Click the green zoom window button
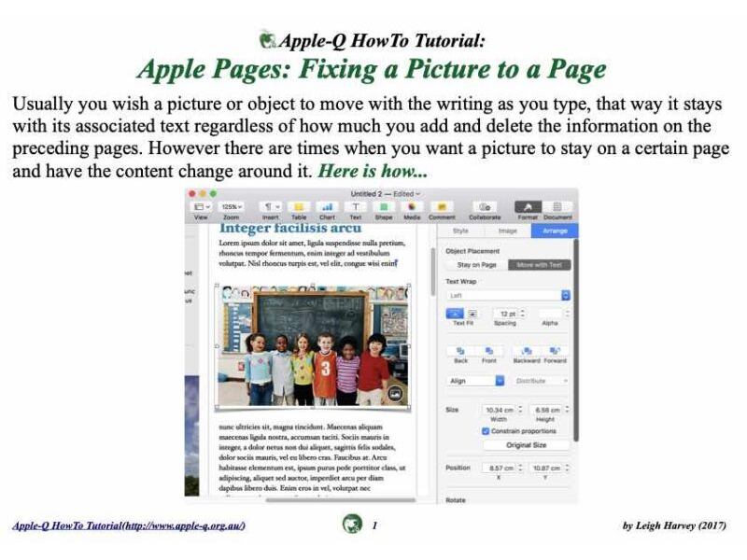 213,194
